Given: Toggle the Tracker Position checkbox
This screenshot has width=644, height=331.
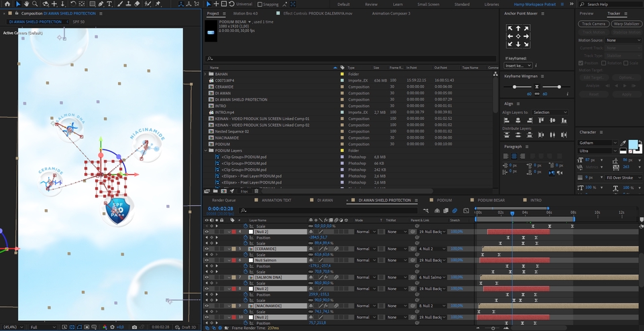Looking at the screenshot, I should click(581, 63).
